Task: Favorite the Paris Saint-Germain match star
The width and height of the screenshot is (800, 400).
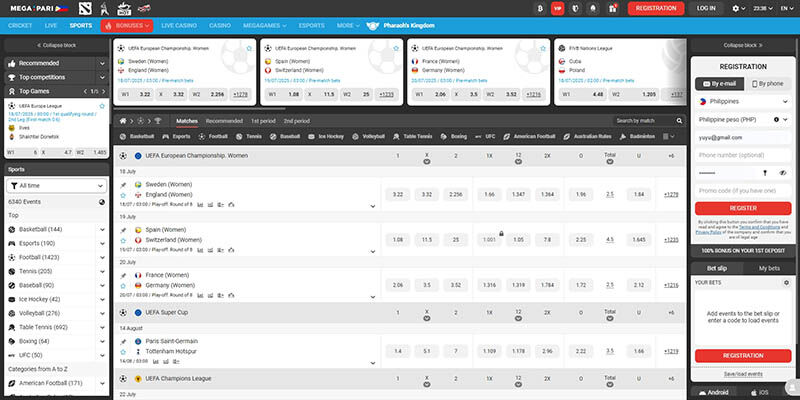Action: coord(123,352)
